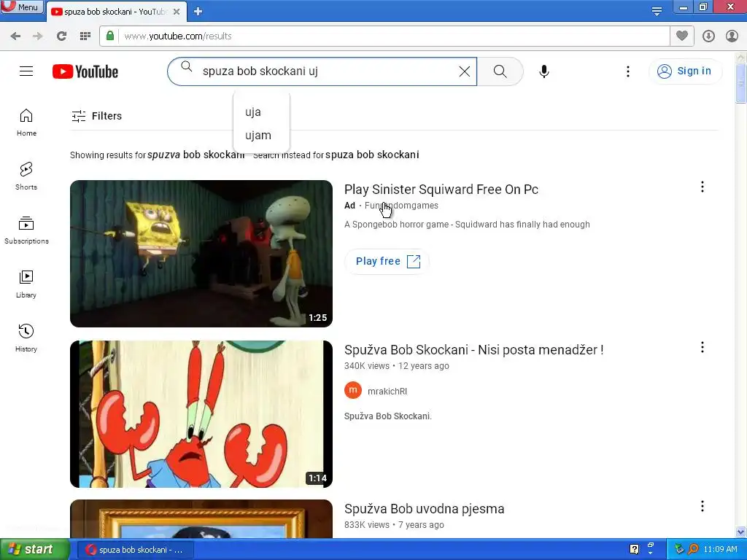747x560 pixels.
Task: Click the Sign in button
Action: (x=685, y=71)
